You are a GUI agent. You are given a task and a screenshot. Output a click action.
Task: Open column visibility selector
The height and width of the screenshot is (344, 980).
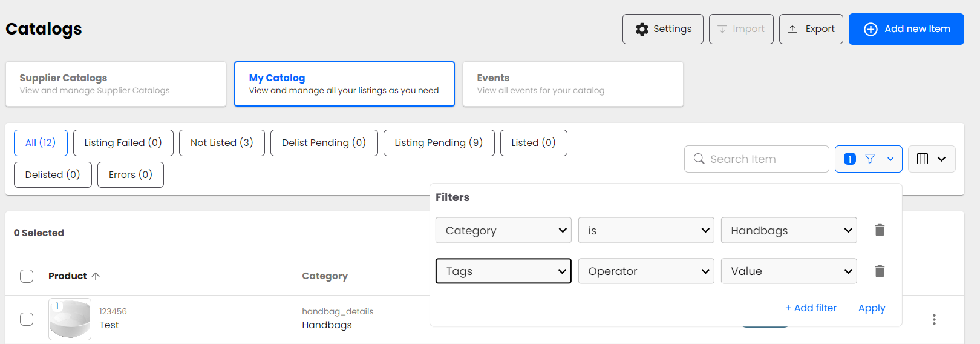(931, 159)
